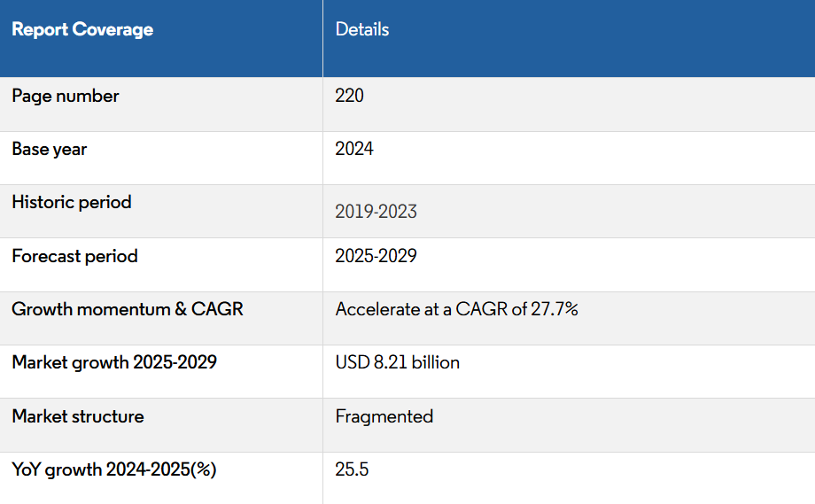Click the USD 8.21 billion value
This screenshot has height=504, width=815.
click(397, 362)
